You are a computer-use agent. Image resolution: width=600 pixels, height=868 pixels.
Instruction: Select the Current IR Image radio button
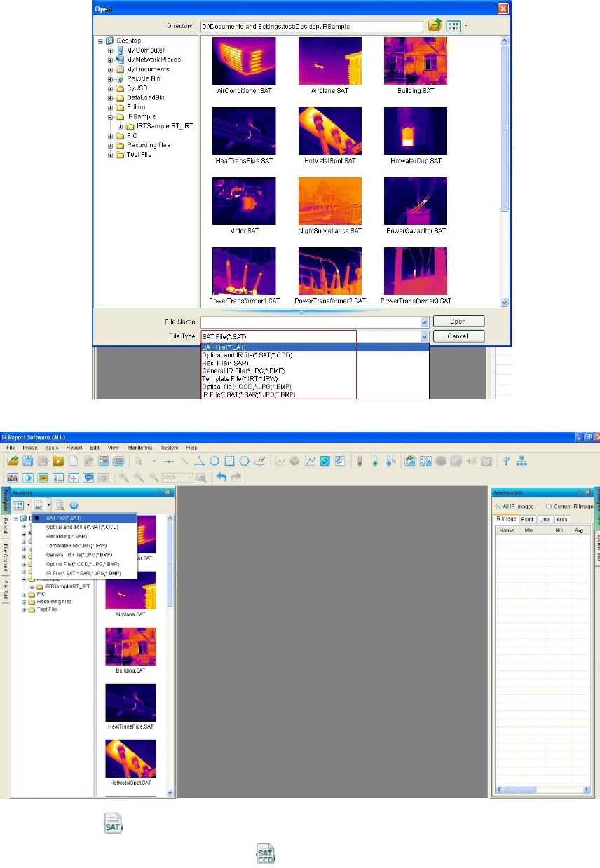[548, 506]
